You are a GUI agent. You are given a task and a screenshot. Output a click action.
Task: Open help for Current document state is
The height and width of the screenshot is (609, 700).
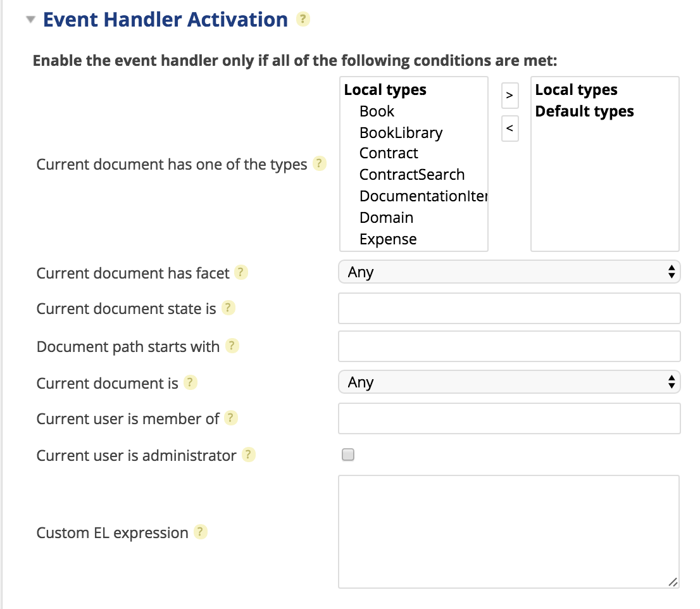coord(229,307)
